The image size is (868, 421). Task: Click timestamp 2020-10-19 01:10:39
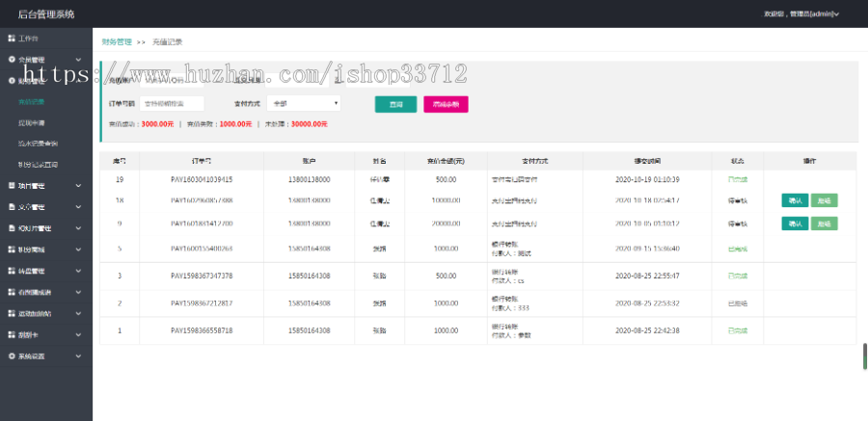pyautogui.click(x=647, y=179)
